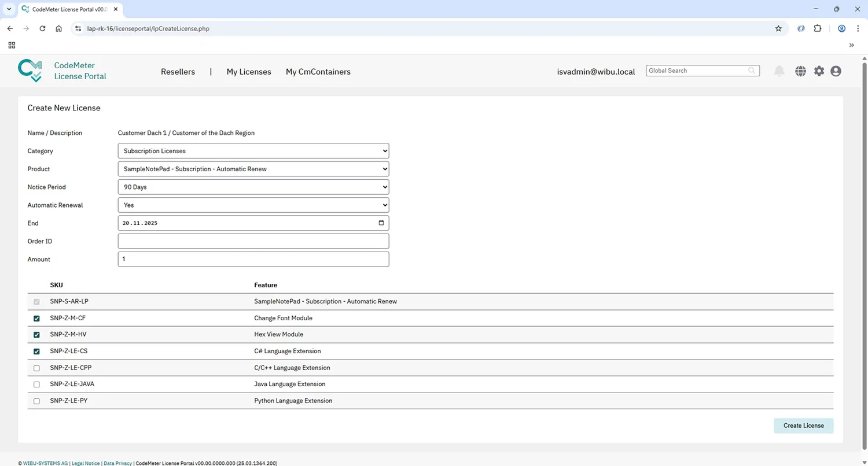Click the notification bell icon

coord(779,71)
